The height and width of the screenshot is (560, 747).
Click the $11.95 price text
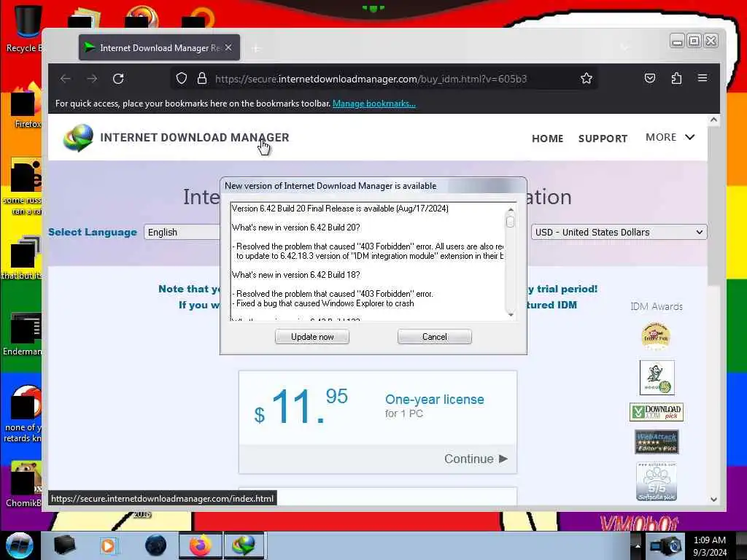coord(301,406)
